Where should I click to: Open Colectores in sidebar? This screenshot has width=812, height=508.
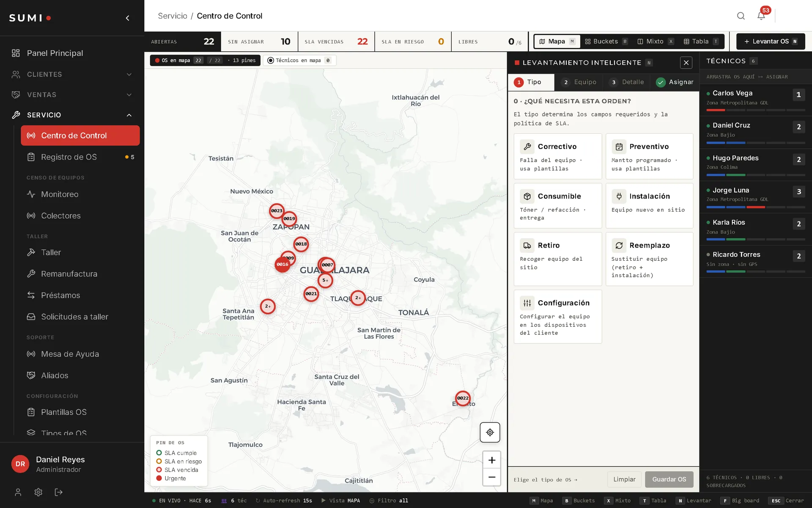pyautogui.click(x=80, y=215)
